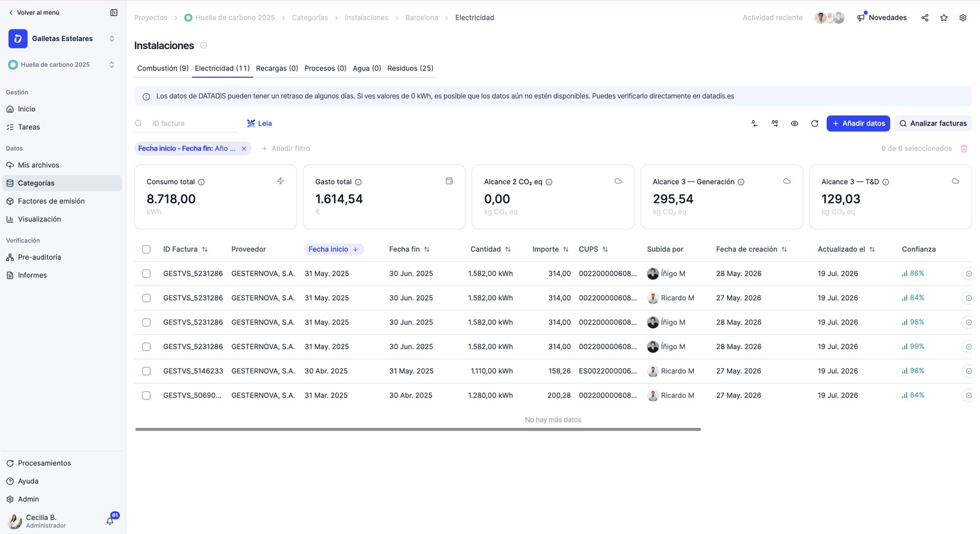Click the horizontal table scrollbar
This screenshot has height=534, width=980.
pyautogui.click(x=418, y=429)
